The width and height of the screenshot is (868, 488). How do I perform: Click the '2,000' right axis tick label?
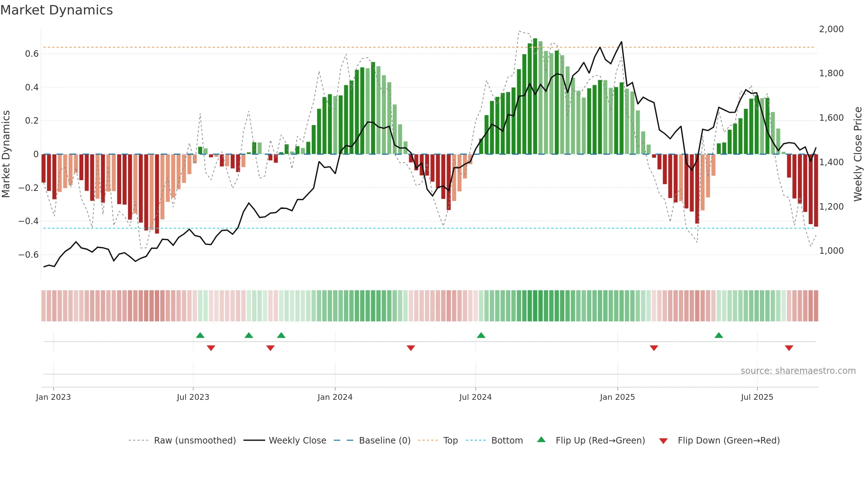(831, 29)
